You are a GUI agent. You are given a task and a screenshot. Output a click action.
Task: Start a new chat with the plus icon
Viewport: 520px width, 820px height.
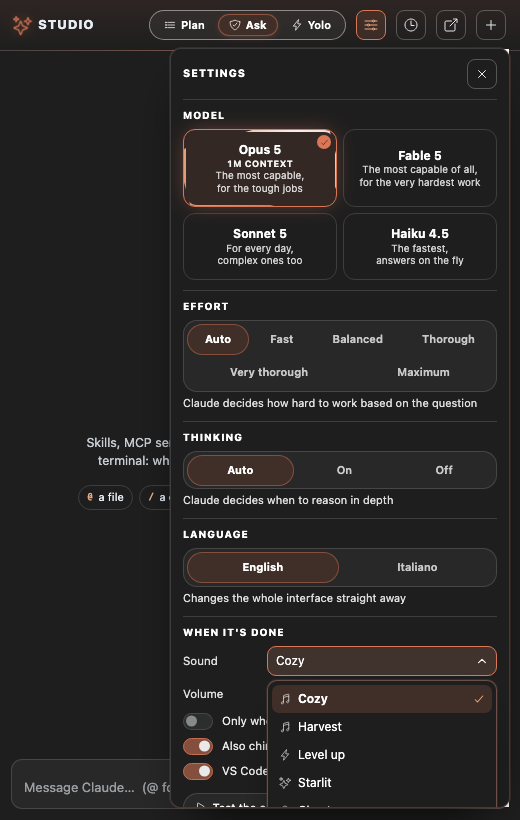491,25
